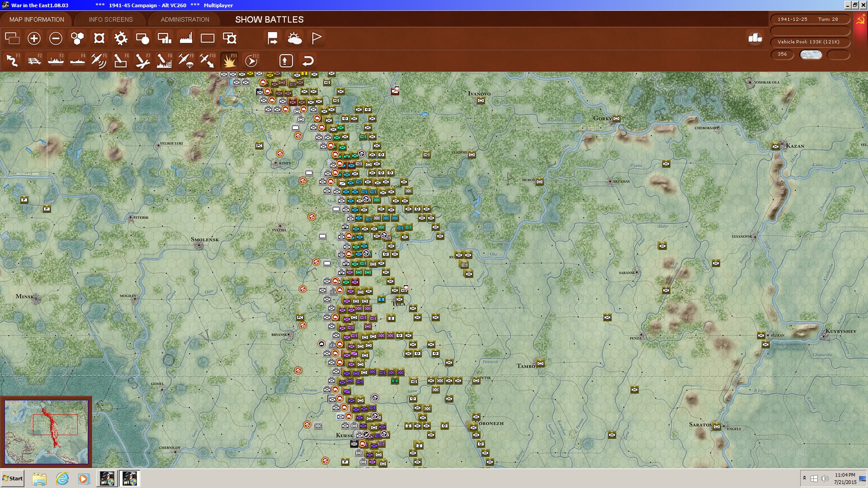The width and height of the screenshot is (868, 488).
Task: Toggle the gear-shaped map overlay icon
Action: point(121,38)
